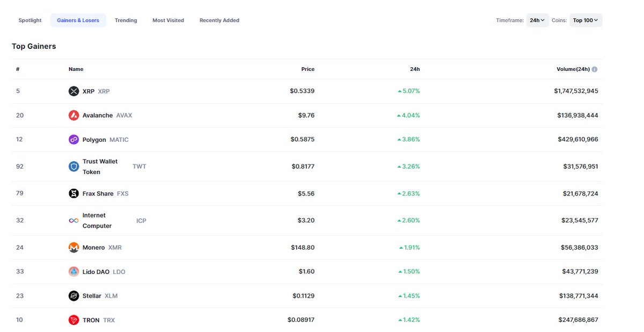
Task: Open the Internet Computer coin link
Action: [97, 221]
